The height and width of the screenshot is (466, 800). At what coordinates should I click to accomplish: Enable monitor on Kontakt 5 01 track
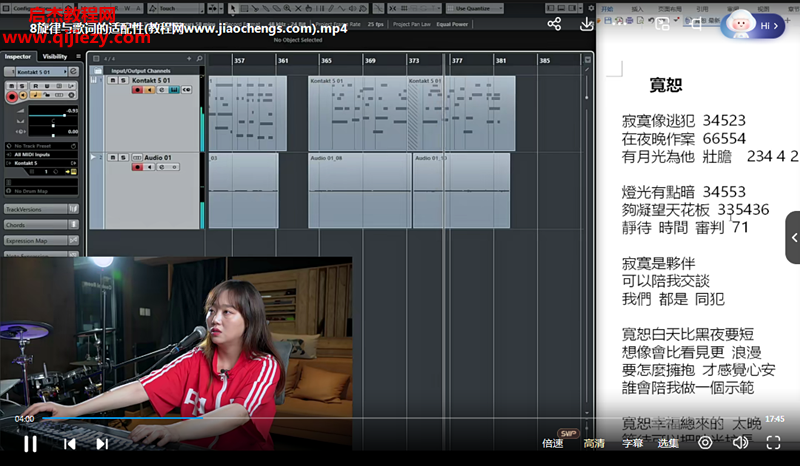coord(149,90)
